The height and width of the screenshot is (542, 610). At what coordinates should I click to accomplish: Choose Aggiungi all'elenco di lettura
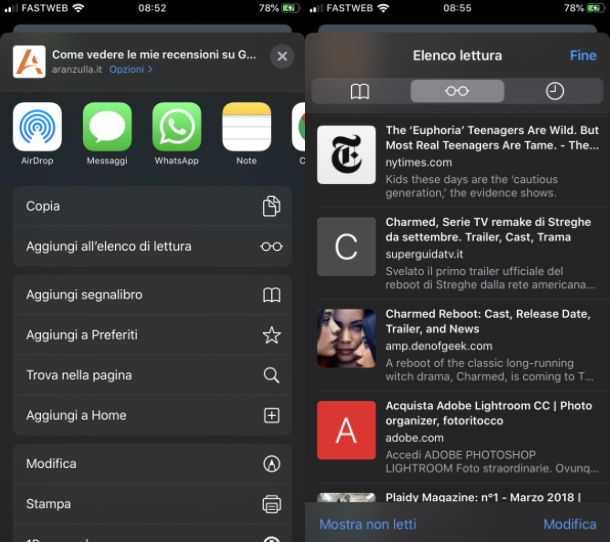pos(152,246)
